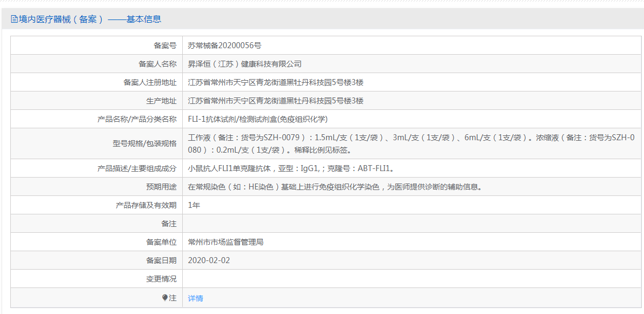Click the 变更情况 row label
644x314 pixels.
[x=162, y=279]
